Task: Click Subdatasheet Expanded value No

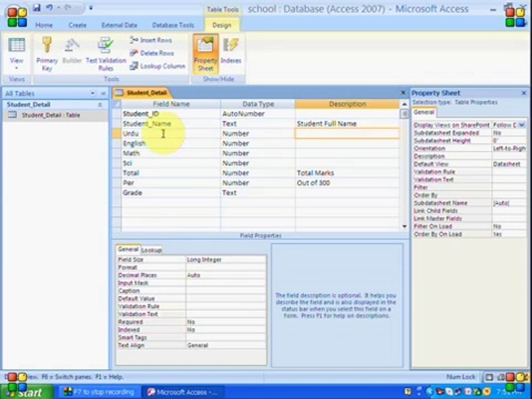Action: tap(509, 132)
